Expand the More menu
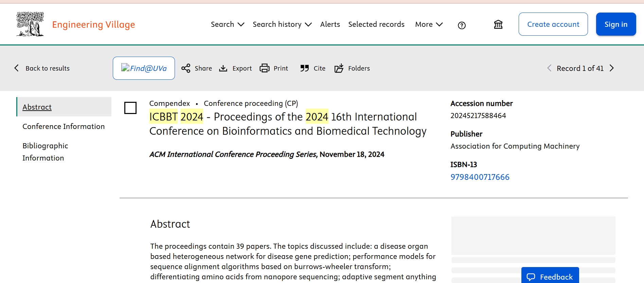This screenshot has width=644, height=283. [429, 24]
